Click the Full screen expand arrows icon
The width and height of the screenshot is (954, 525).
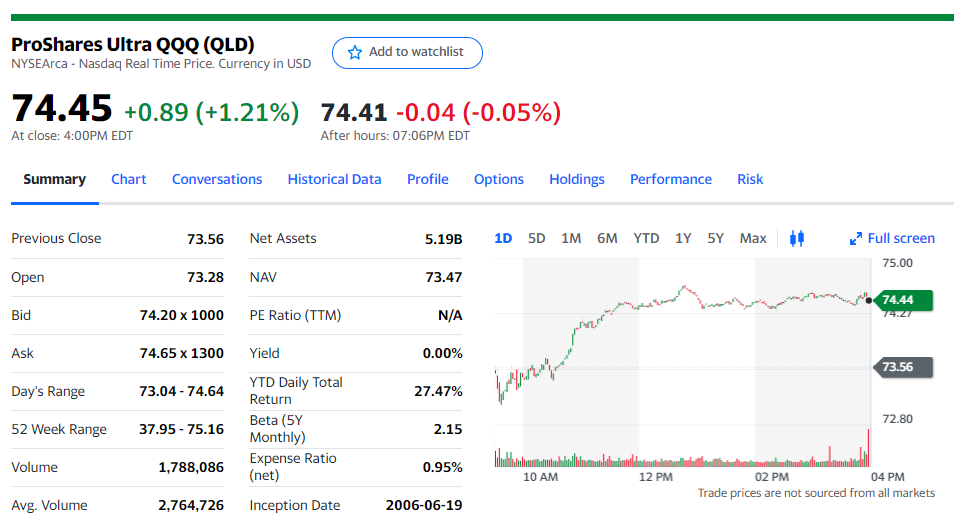(x=855, y=239)
